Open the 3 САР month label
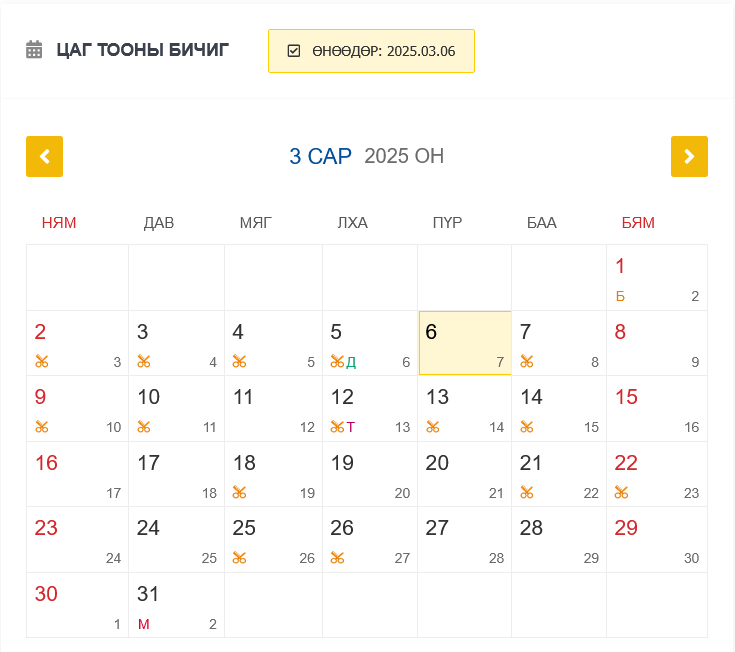This screenshot has width=735, height=652. click(x=320, y=156)
